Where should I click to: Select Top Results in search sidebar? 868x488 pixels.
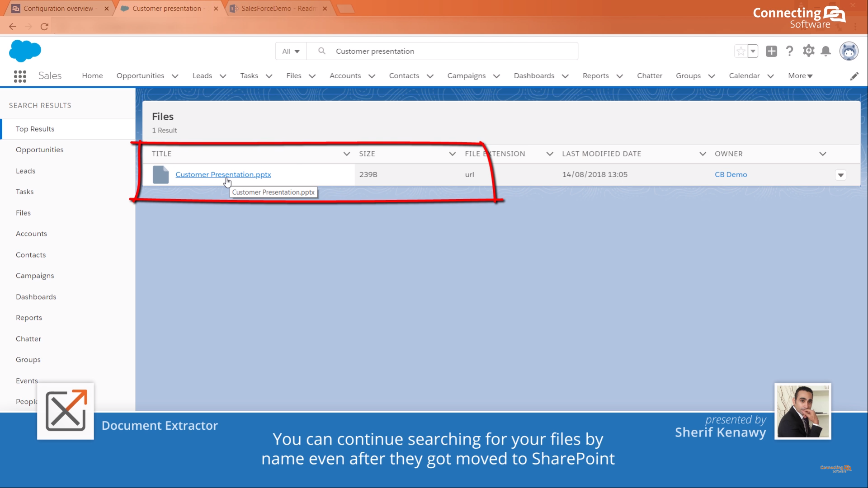coord(35,129)
